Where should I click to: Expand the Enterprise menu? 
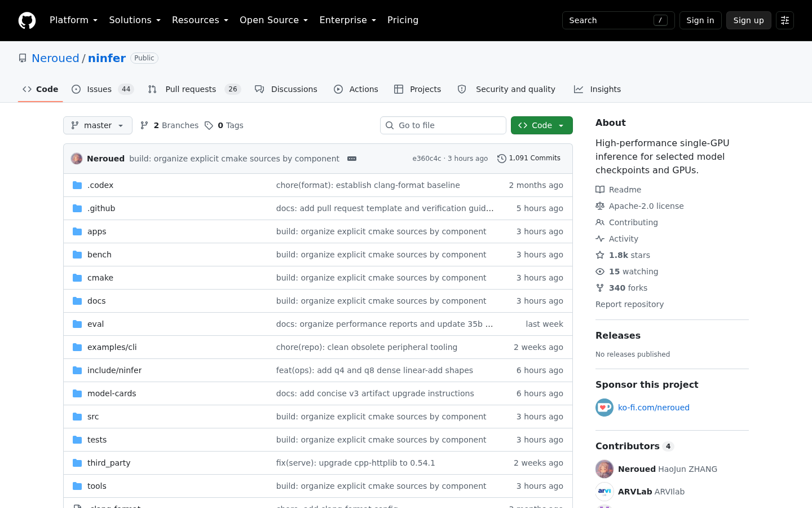pyautogui.click(x=347, y=20)
